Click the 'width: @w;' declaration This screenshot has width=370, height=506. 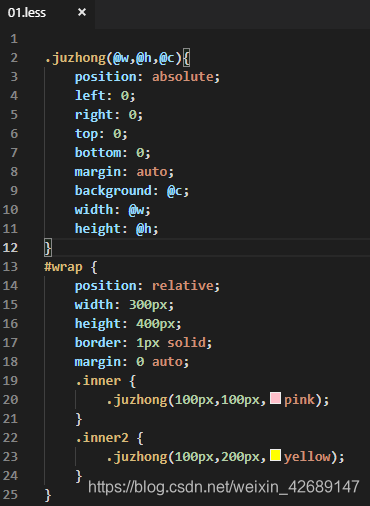[x=113, y=210]
